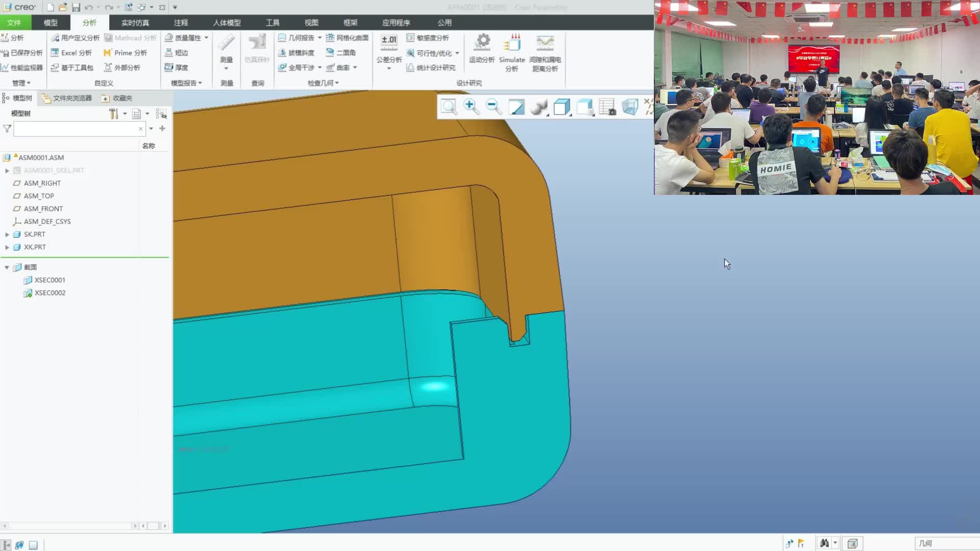The width and height of the screenshot is (980, 551).
Task: Click the Save disk icon
Action: click(76, 7)
